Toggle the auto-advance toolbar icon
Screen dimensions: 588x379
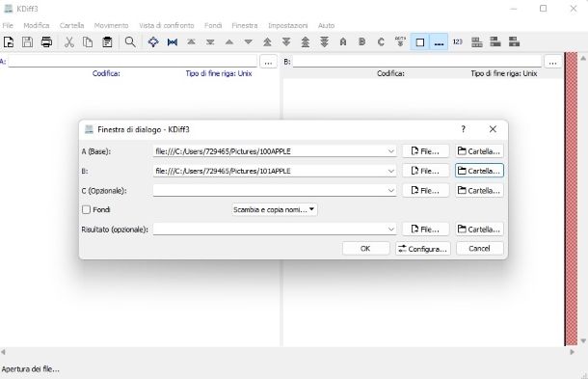(400, 42)
